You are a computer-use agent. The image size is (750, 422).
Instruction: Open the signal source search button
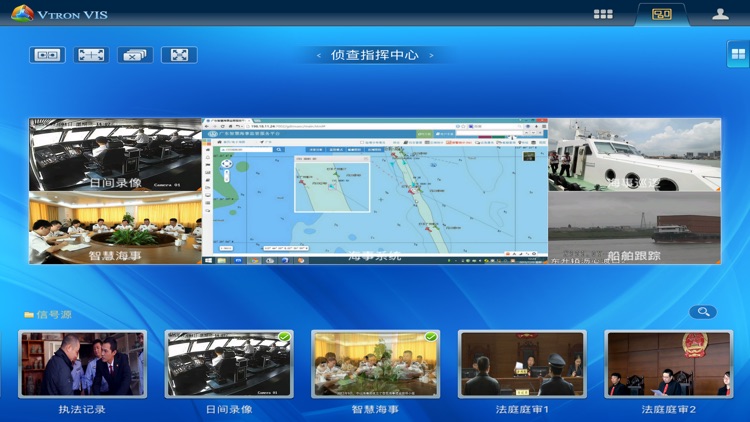pos(703,312)
